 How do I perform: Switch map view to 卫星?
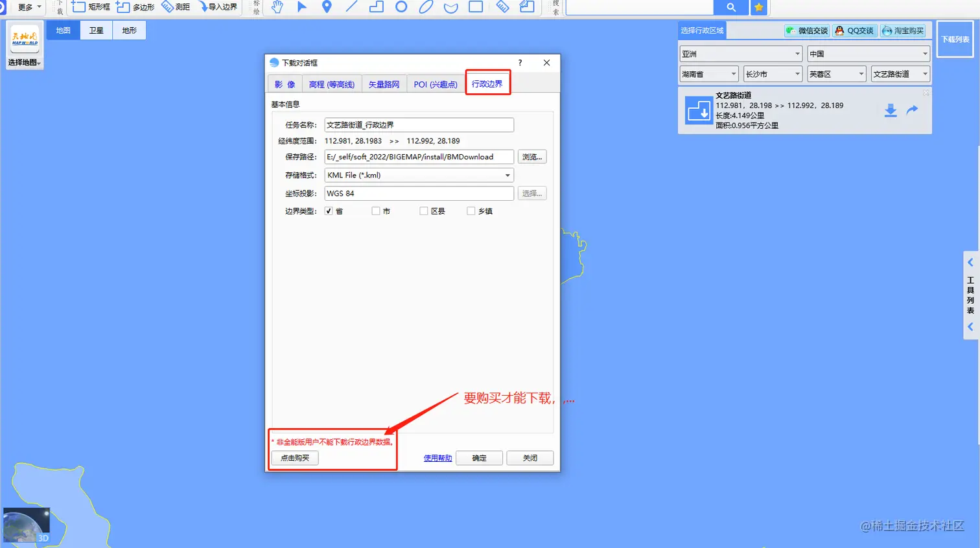click(96, 30)
